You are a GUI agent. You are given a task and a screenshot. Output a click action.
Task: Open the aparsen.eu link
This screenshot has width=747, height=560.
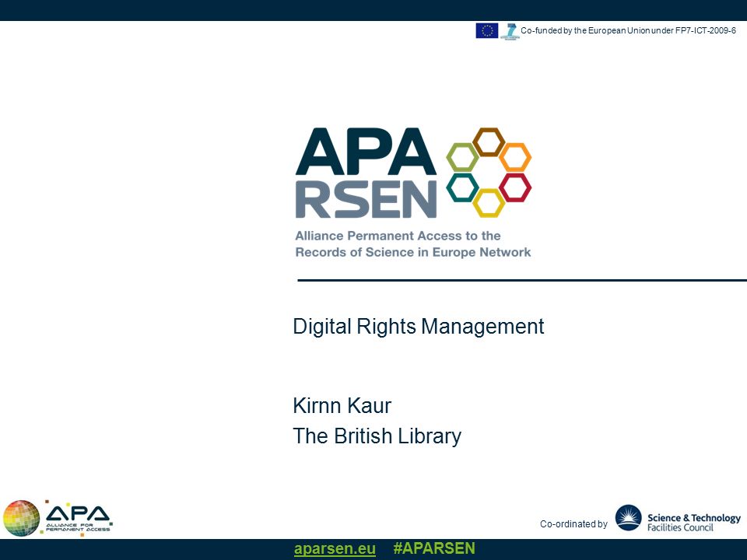(335, 548)
